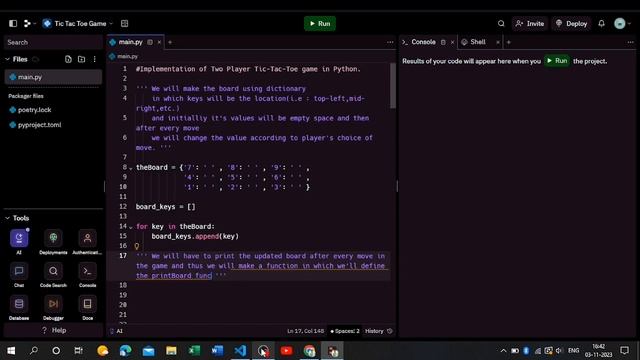Viewport: 640px width, 360px height.
Task: Open Excel from taskbar
Action: point(194,351)
